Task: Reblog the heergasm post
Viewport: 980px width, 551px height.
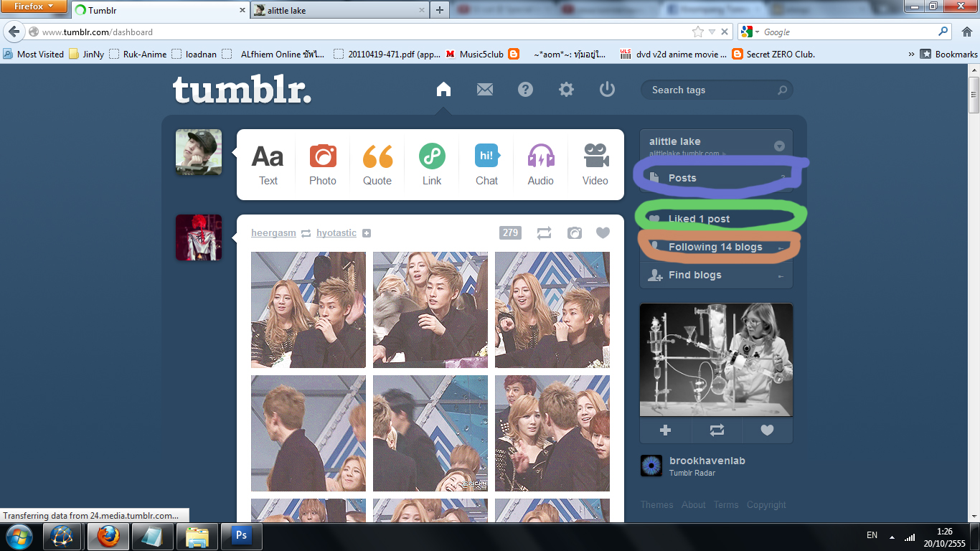Action: tap(544, 232)
